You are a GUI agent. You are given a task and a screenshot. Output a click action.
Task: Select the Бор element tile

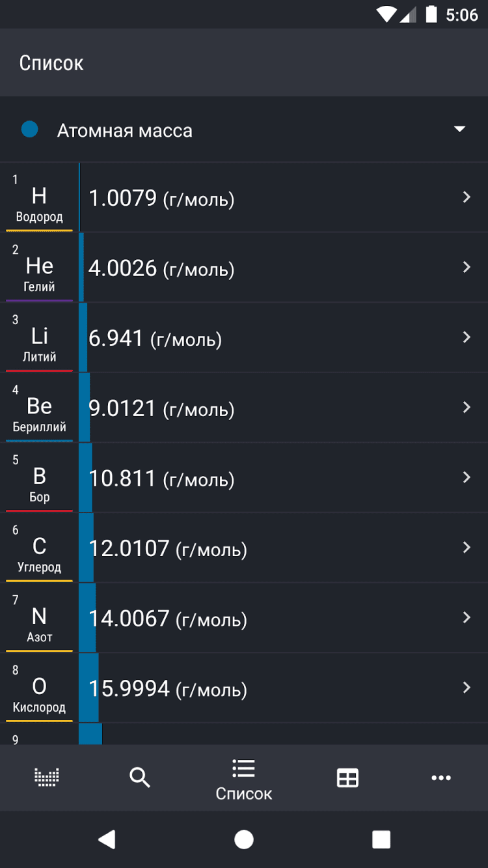(x=39, y=478)
